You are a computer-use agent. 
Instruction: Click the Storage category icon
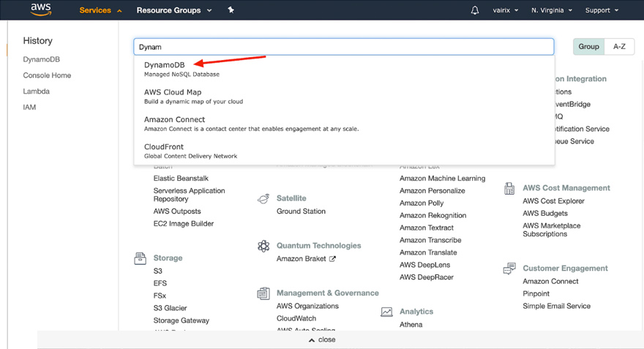(140, 258)
